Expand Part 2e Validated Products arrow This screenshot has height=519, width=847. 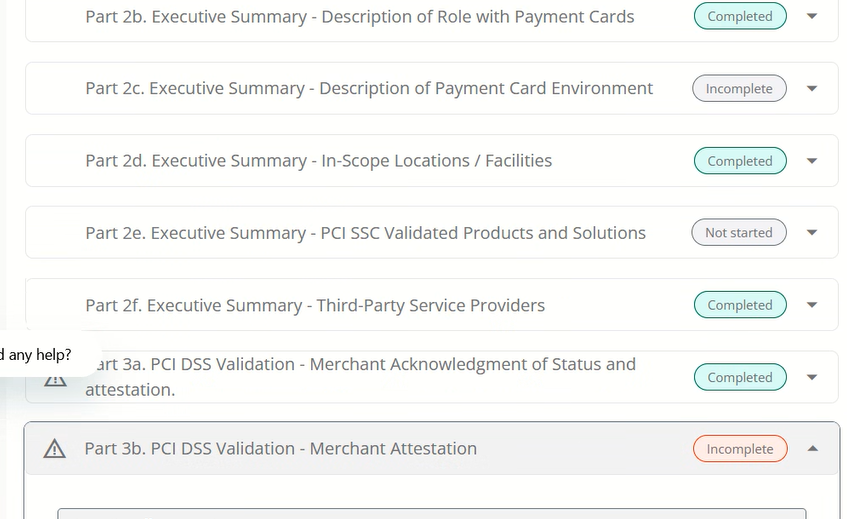point(811,233)
